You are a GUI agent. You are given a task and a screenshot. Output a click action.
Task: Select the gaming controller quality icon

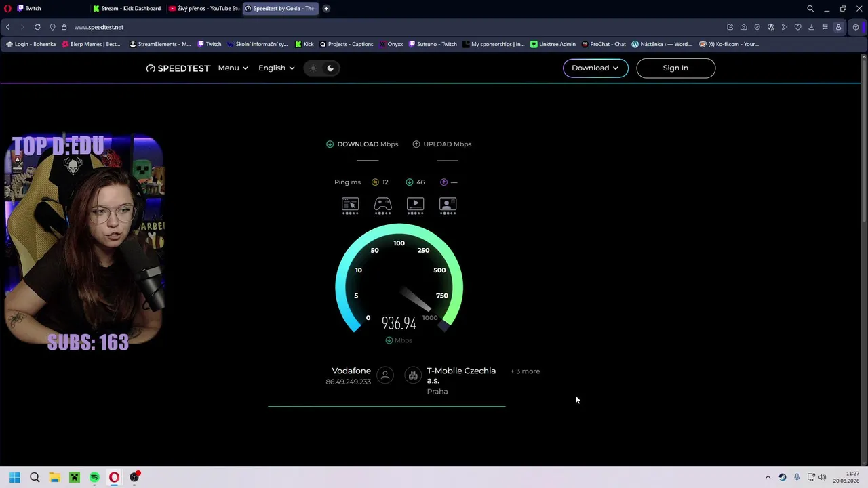[382, 206]
